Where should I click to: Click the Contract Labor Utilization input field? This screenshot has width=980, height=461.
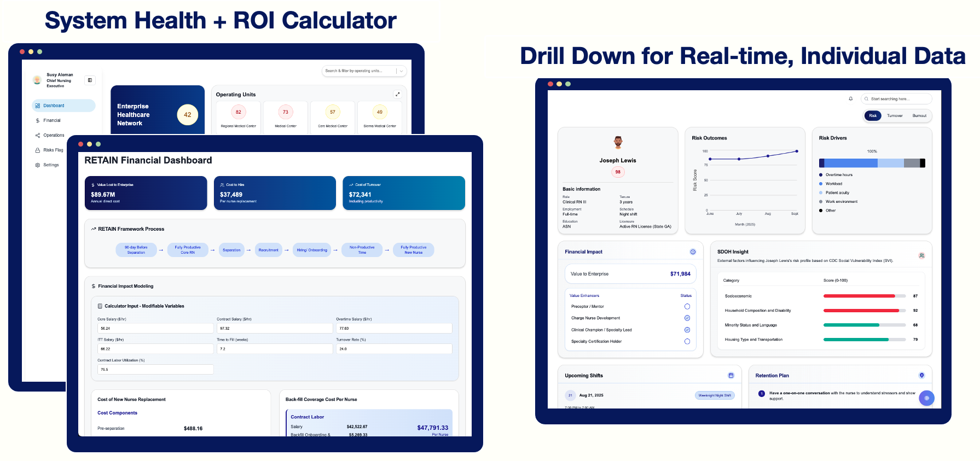point(155,370)
